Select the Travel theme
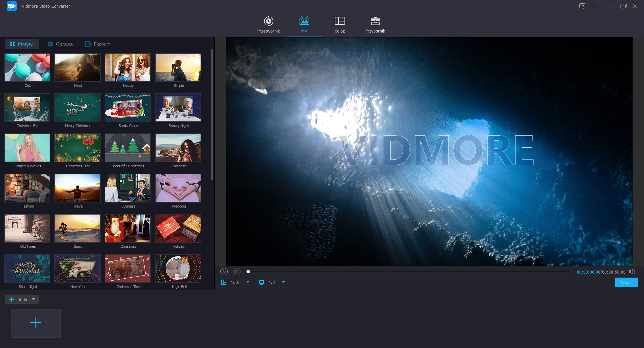This screenshot has height=348, width=644. tap(77, 188)
